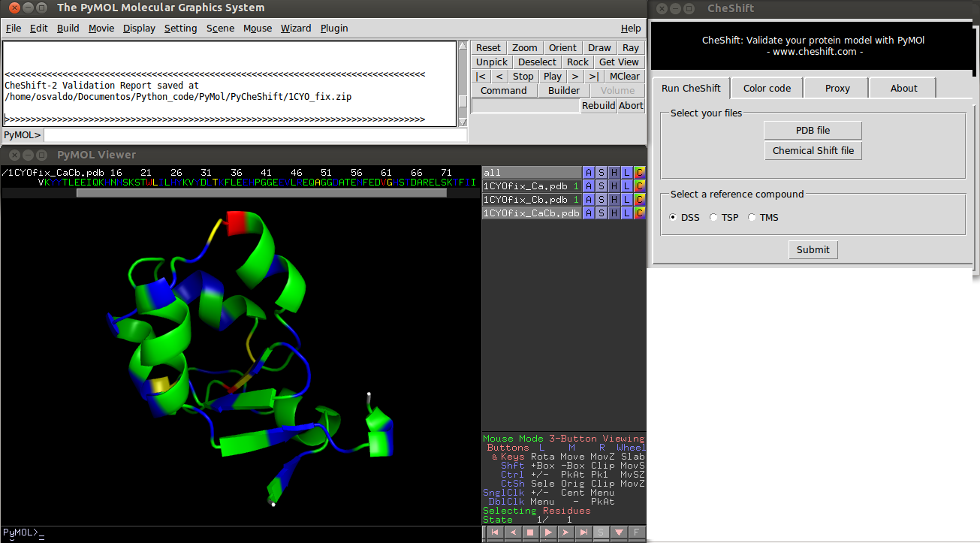Click the sequence viewer horizontal scrollbar
The image size is (980, 543).
tap(261, 193)
